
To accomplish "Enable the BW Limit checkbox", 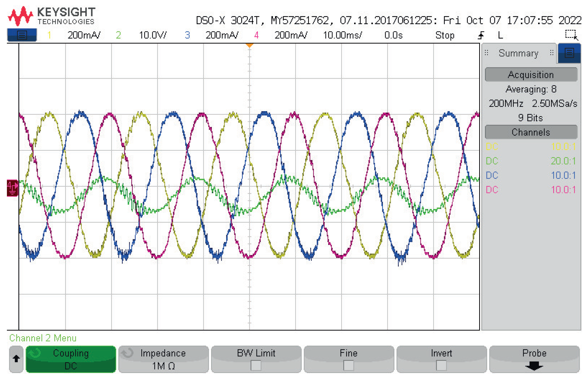I will [x=256, y=365].
